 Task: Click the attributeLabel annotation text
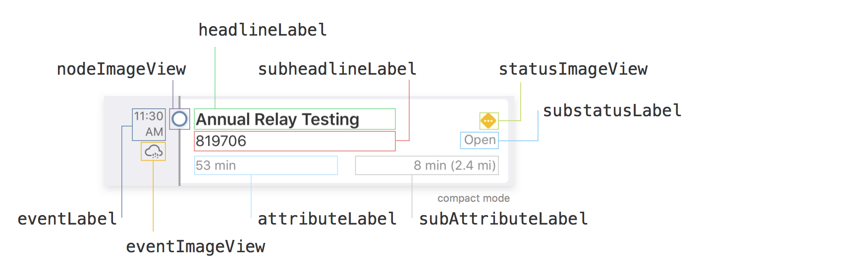[327, 219]
